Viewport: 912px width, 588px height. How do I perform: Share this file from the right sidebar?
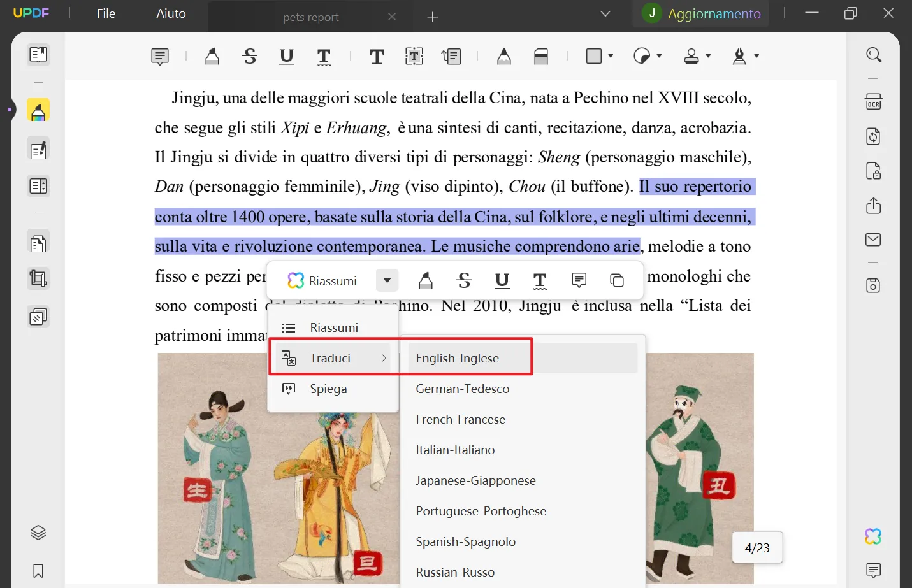tap(874, 205)
